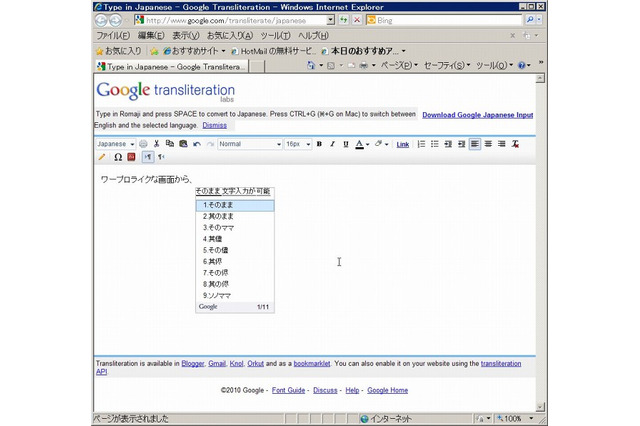
Task: Select center text alignment
Action: pyautogui.click(x=488, y=144)
